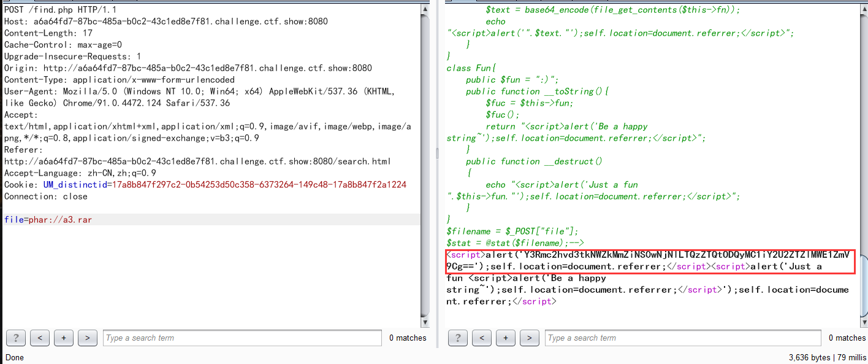Click the request pane '0 matches' label
Image resolution: width=868 pixels, height=364 pixels.
(408, 338)
